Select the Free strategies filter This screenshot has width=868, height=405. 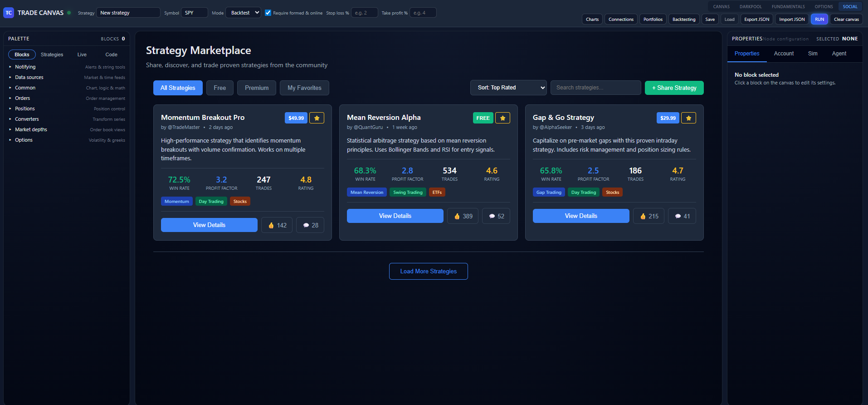[219, 88]
